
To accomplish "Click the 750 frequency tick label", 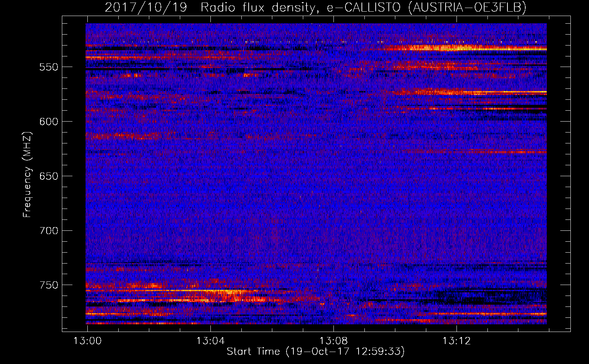I will coord(49,285).
